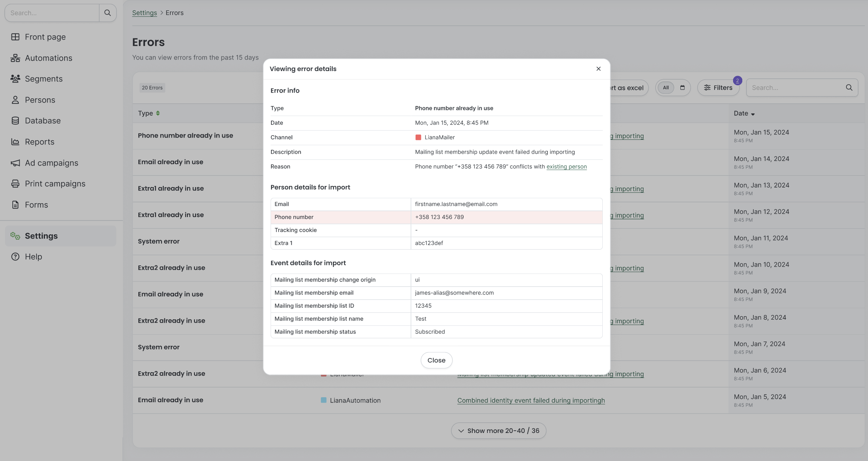
Task: Open Database using its stack icon
Action: click(15, 120)
